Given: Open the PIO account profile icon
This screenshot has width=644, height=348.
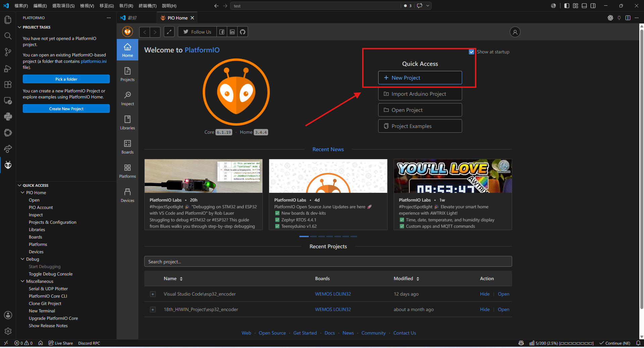Looking at the screenshot, I should point(515,32).
